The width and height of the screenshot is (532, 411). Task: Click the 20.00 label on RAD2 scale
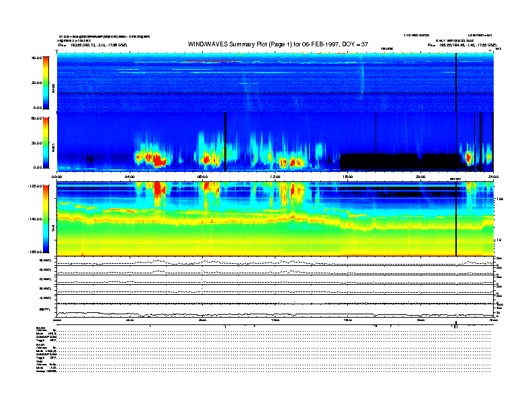pyautogui.click(x=36, y=83)
